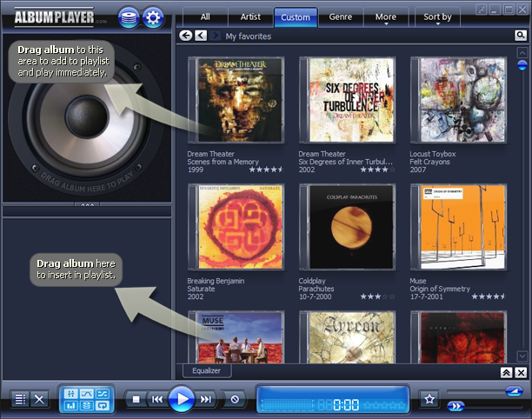Select Six Degrees of Inner Turbulence cover

347,100
